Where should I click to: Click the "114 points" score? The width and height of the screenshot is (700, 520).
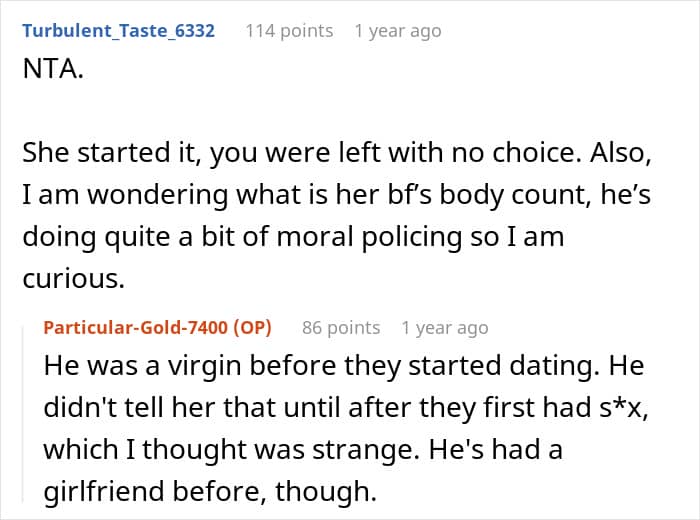(x=289, y=31)
